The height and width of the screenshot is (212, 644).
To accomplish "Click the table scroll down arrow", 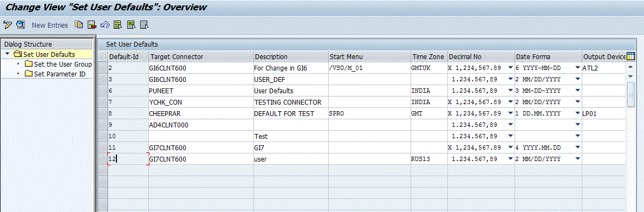I will 631,76.
